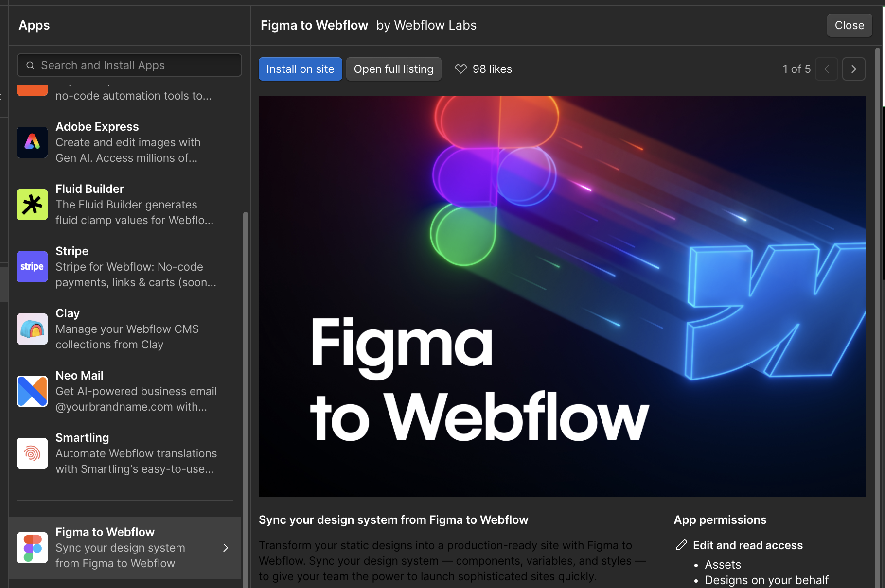The height and width of the screenshot is (588, 885).
Task: Click Install on site button
Action: (301, 69)
